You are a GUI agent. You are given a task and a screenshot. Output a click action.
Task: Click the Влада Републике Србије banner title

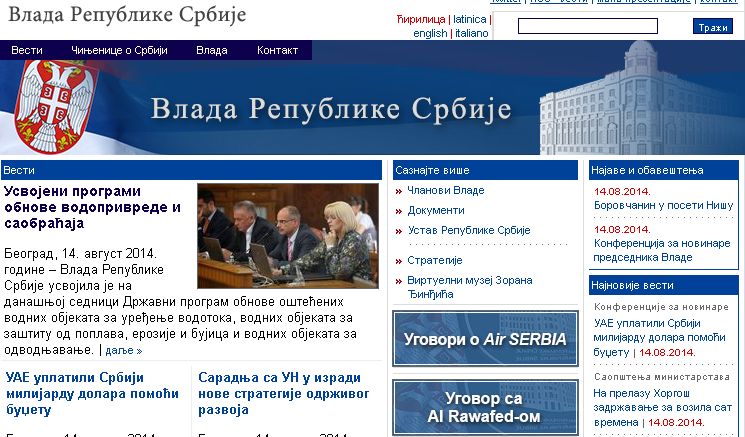(331, 109)
